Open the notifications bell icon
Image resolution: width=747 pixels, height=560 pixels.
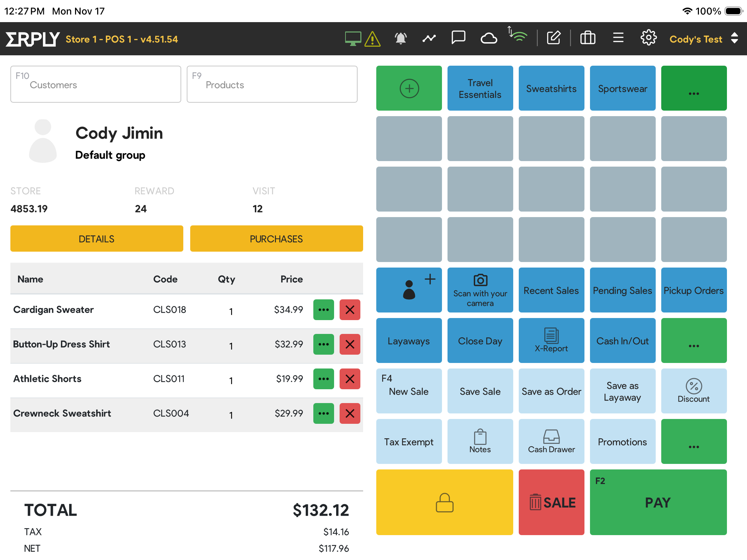point(400,38)
